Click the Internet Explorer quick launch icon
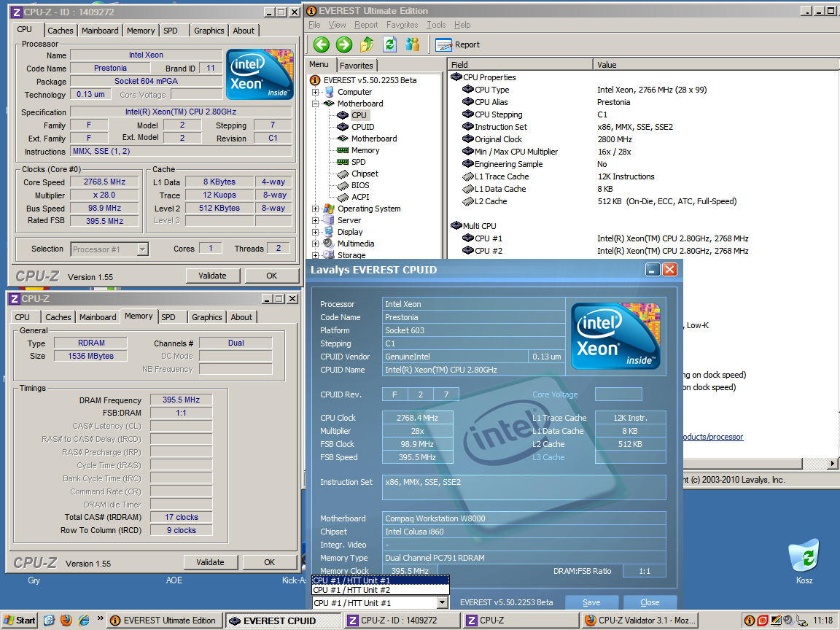The height and width of the screenshot is (630, 840). pos(84,621)
